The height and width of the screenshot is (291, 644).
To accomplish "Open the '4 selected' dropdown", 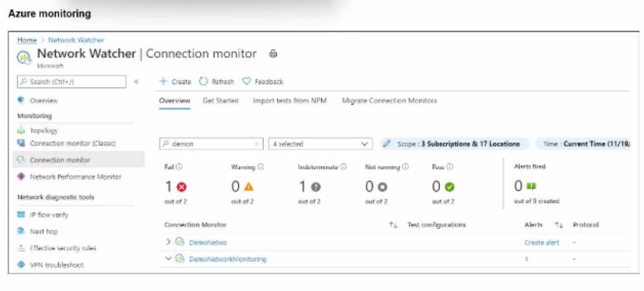I will pos(320,144).
